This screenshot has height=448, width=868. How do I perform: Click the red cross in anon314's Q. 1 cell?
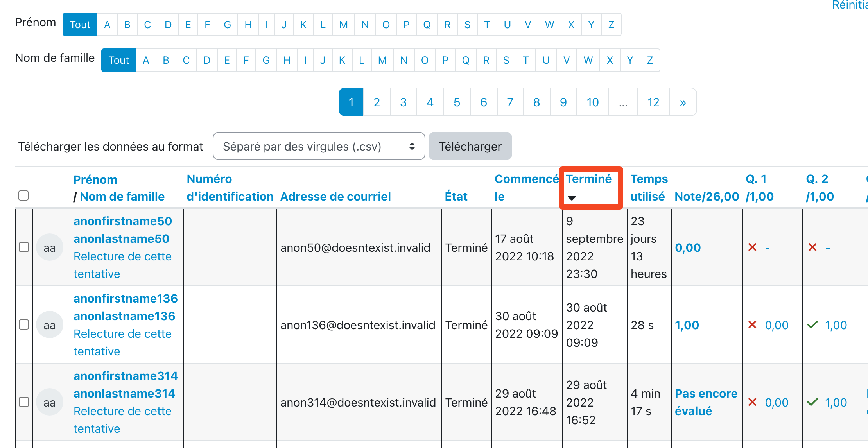click(x=752, y=402)
